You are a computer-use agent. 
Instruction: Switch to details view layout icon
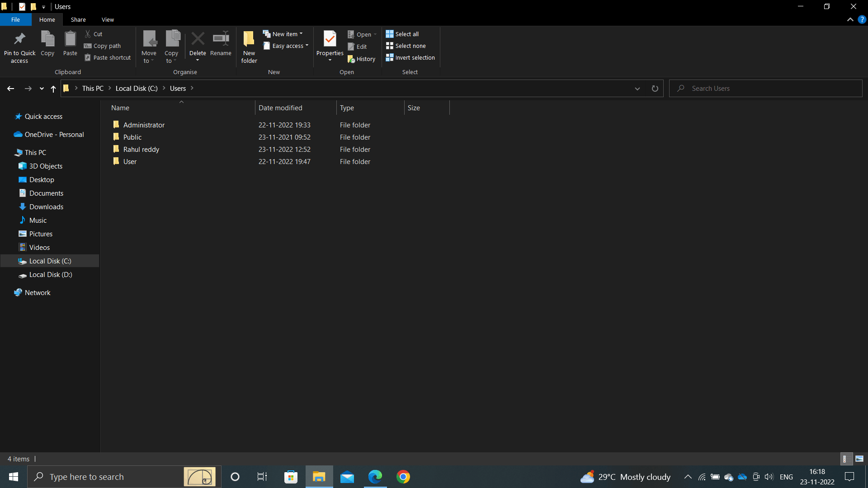pos(846,459)
